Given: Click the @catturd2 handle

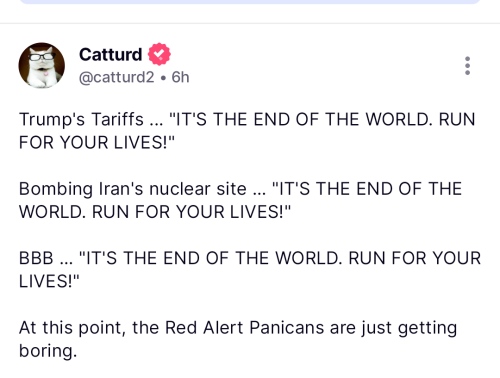Looking at the screenshot, I should pyautogui.click(x=117, y=77).
